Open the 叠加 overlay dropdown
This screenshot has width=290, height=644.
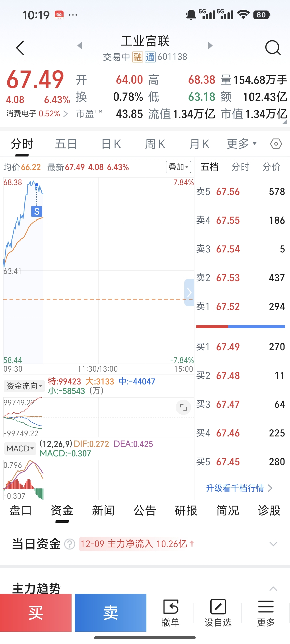coord(179,167)
